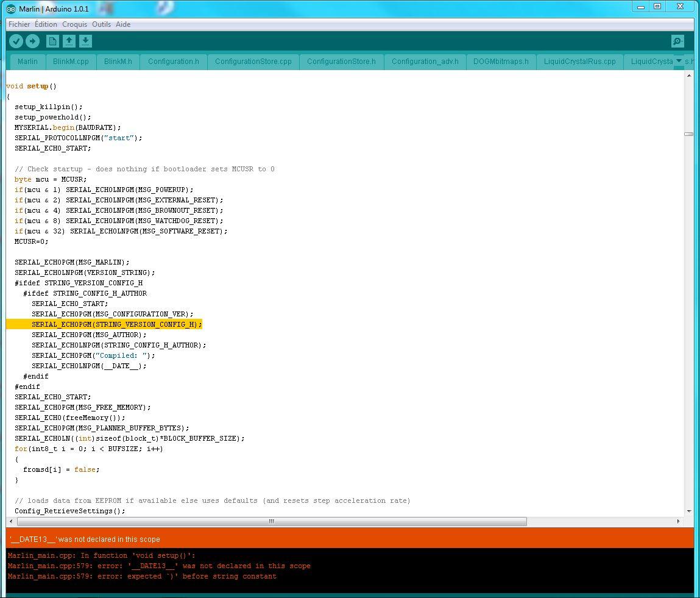Click the "In function 'void setup()'" console line
This screenshot has height=598, width=700.
tap(101, 555)
